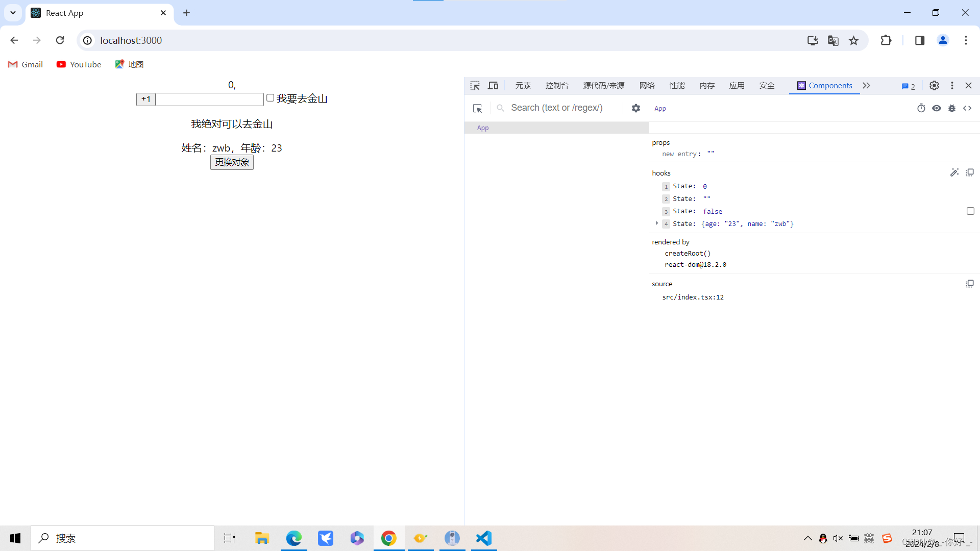This screenshot has height=551, width=980.
Task: Check the 我要去金山 checkbox
Action: pyautogui.click(x=270, y=98)
